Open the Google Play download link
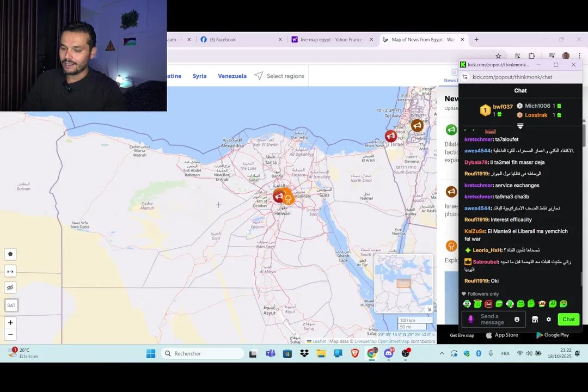The width and height of the screenshot is (588, 392). click(553, 335)
